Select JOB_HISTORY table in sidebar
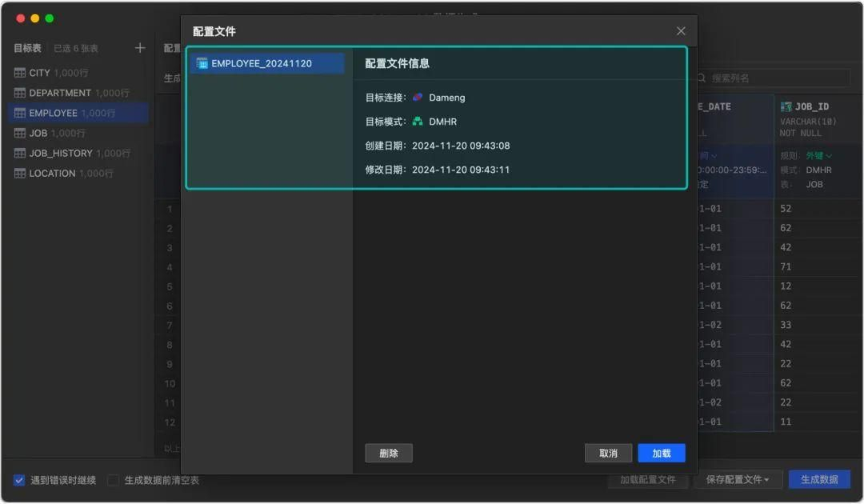The width and height of the screenshot is (864, 504). (78, 153)
